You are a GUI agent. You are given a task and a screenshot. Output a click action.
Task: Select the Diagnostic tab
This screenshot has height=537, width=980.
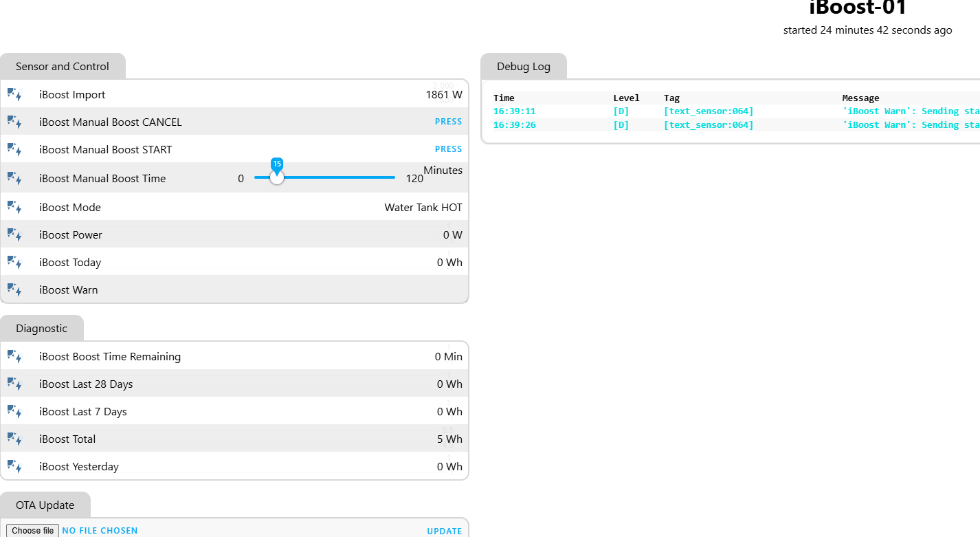pyautogui.click(x=42, y=329)
